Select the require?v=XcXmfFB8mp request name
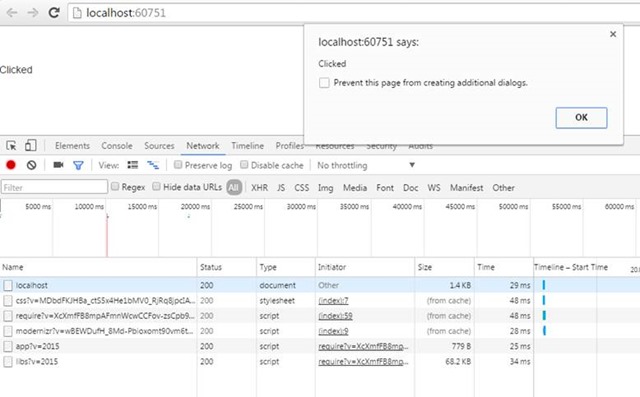 pos(105,316)
